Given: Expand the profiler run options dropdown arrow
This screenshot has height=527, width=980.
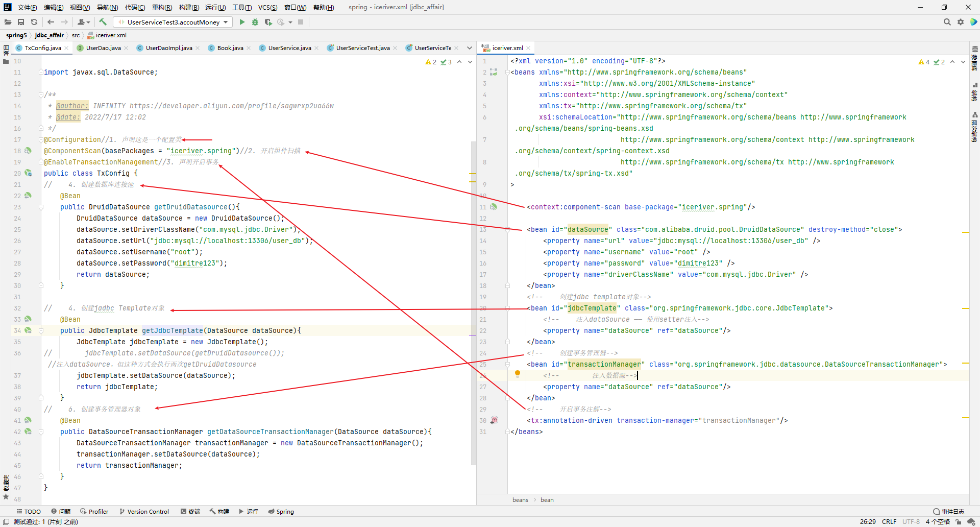Looking at the screenshot, I should [x=290, y=22].
